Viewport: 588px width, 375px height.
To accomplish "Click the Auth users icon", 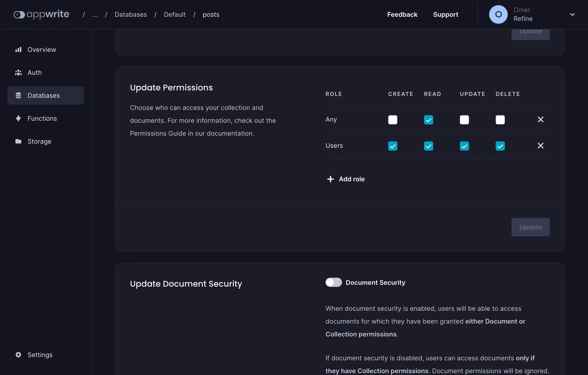I will pos(18,73).
